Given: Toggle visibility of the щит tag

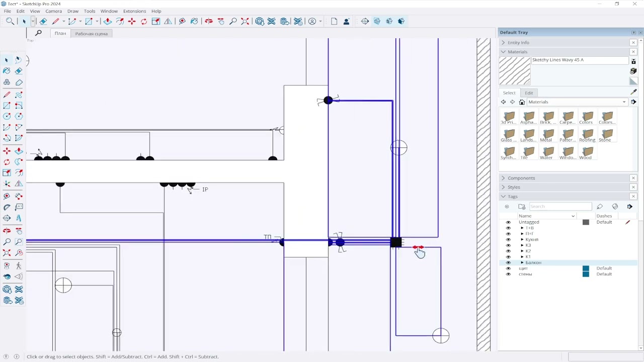Looking at the screenshot, I should pyautogui.click(x=508, y=268).
